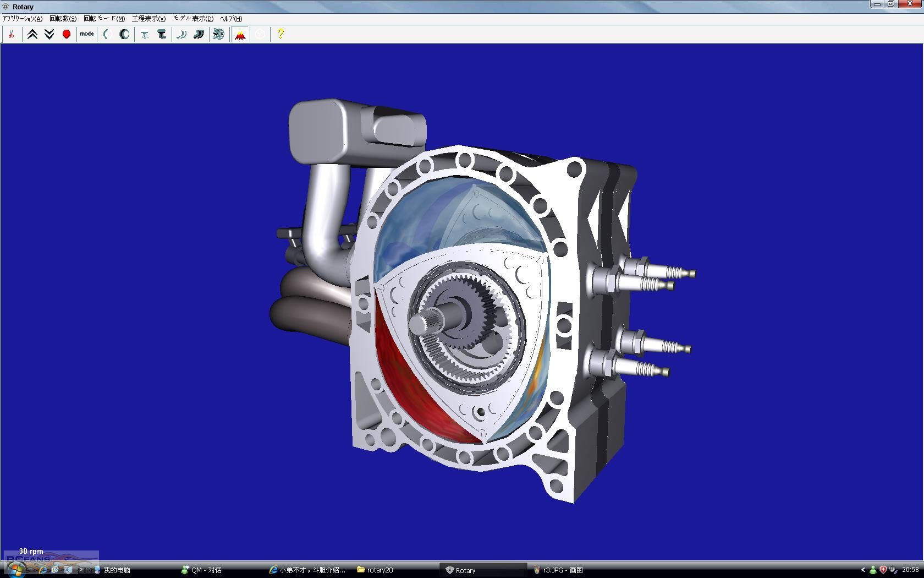The image size is (924, 578).
Task: Select the thin housing outline icon
Action: click(107, 34)
